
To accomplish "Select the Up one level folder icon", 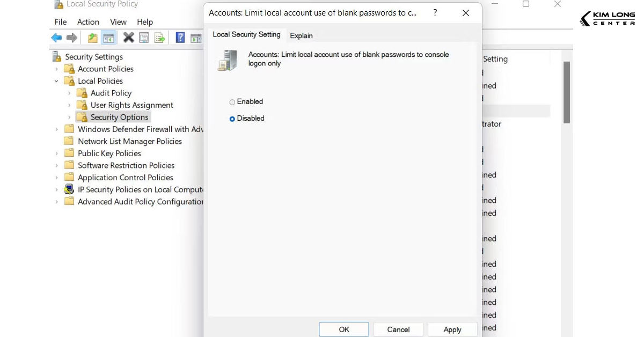I will point(92,38).
